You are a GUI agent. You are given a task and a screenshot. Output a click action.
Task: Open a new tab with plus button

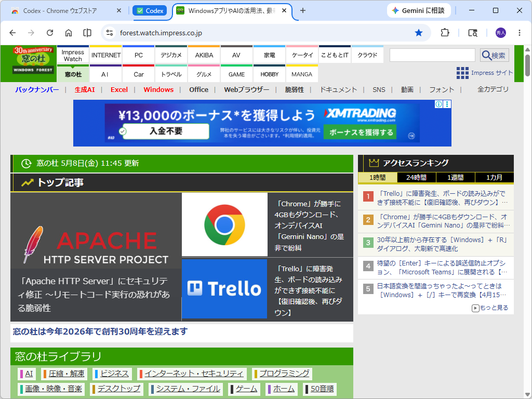coord(303,10)
